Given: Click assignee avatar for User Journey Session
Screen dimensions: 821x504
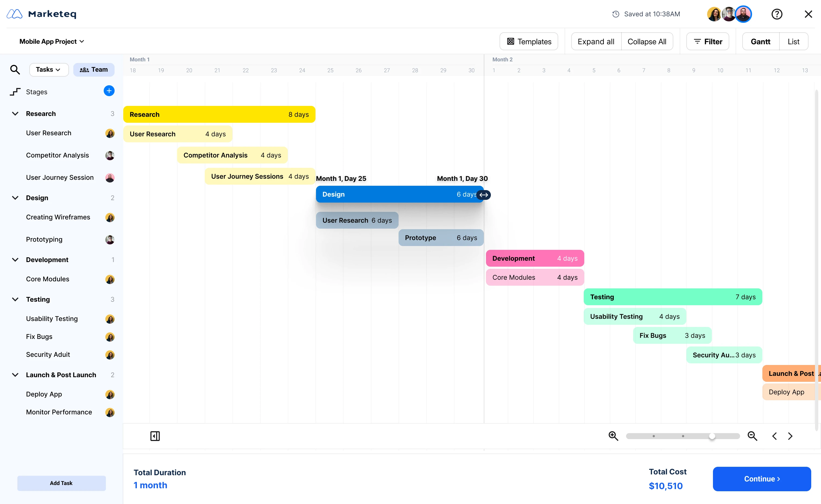Looking at the screenshot, I should point(110,178).
